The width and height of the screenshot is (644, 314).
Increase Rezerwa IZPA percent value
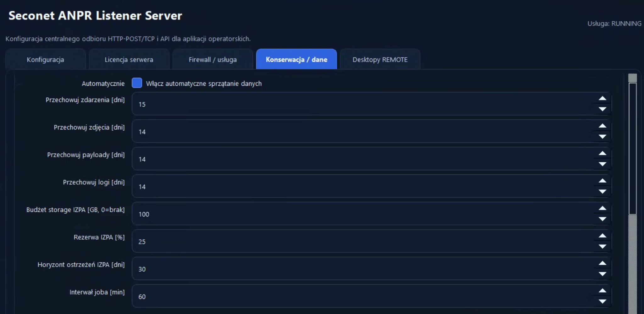pyautogui.click(x=602, y=236)
